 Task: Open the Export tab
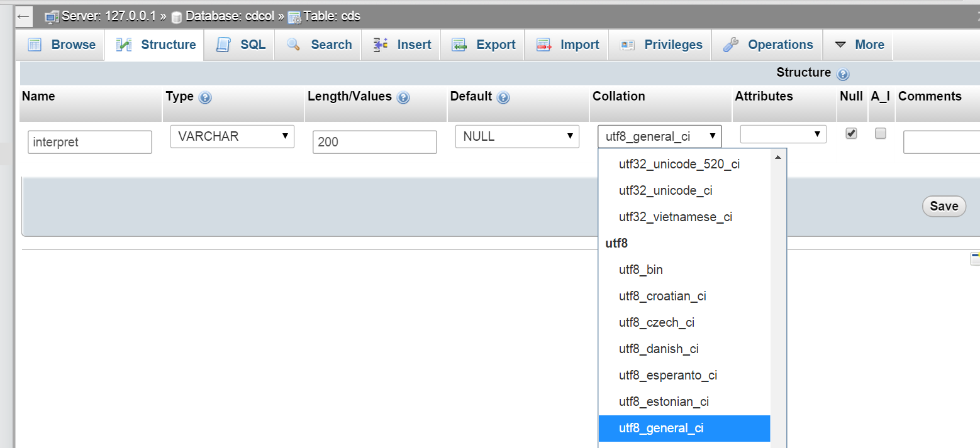tap(482, 45)
